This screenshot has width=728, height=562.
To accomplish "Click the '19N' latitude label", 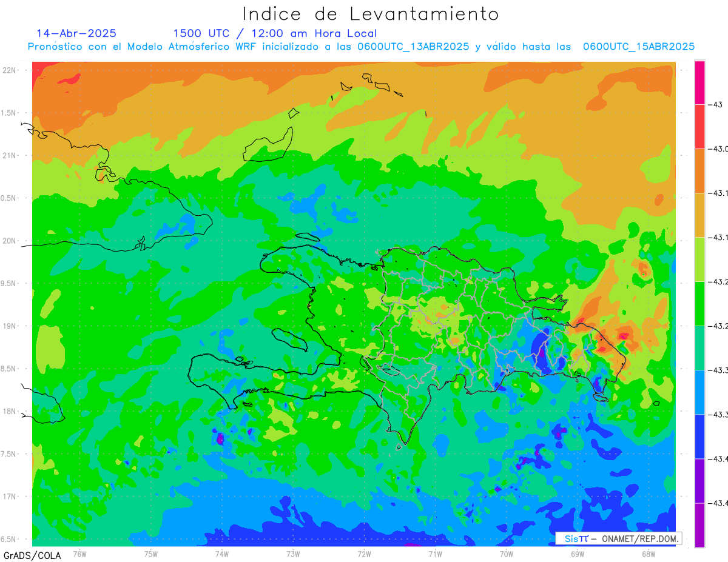I will (10, 326).
